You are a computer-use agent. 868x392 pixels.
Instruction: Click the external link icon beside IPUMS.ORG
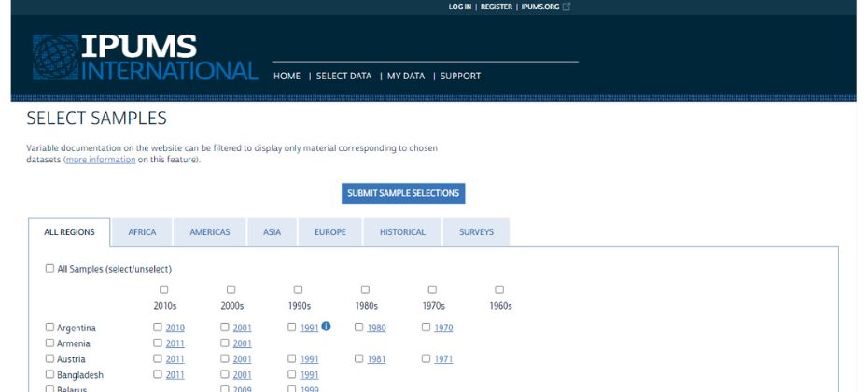(x=567, y=7)
